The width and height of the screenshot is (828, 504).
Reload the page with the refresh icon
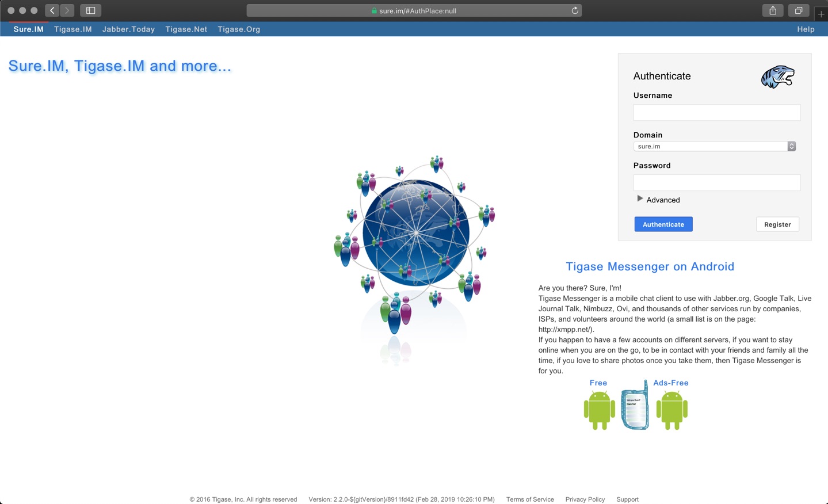point(574,10)
